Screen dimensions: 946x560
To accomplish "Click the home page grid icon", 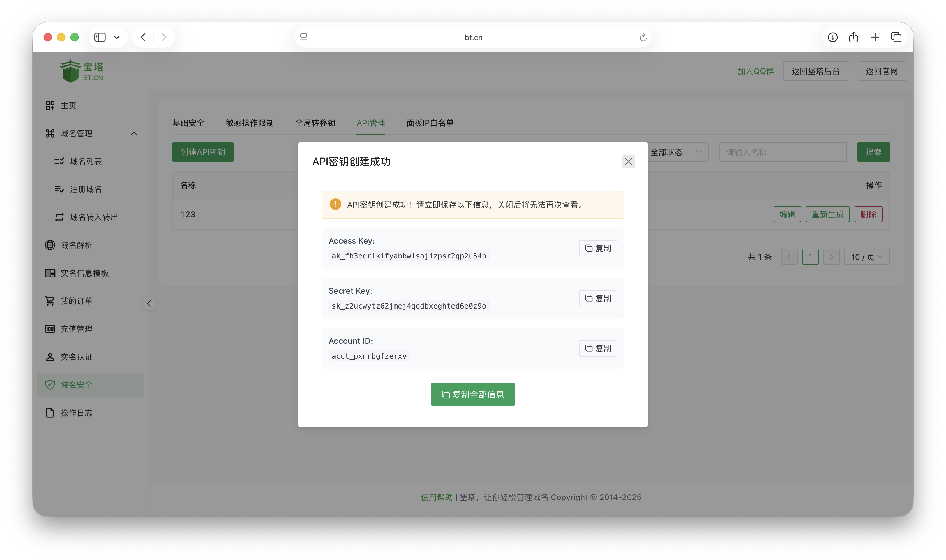I will (50, 105).
